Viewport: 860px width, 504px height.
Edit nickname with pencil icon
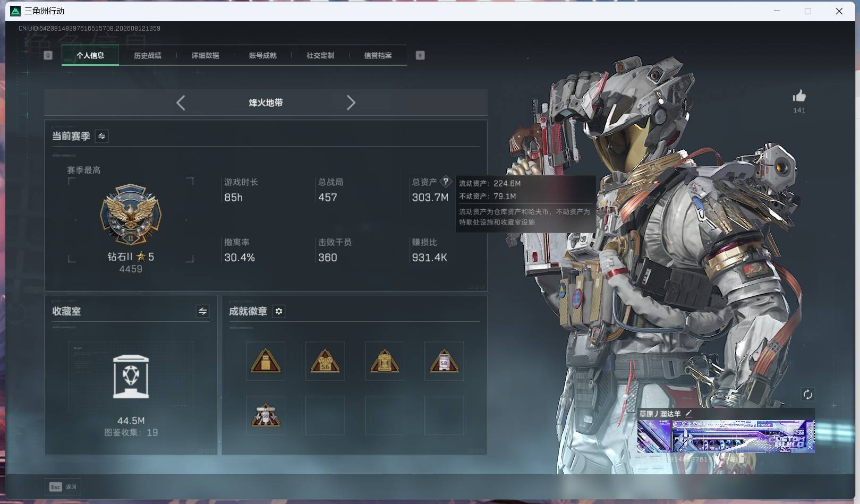click(x=689, y=413)
